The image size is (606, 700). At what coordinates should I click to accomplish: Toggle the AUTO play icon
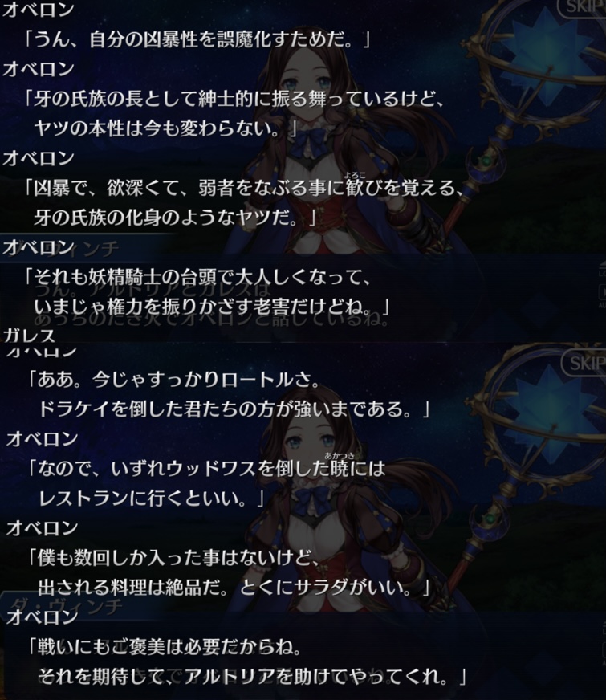(x=603, y=297)
